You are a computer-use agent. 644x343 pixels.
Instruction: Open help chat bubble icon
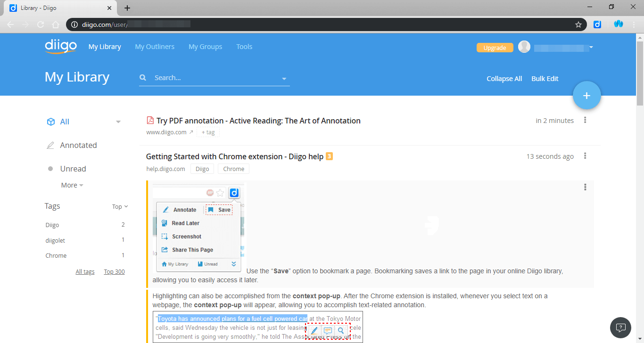coord(621,327)
